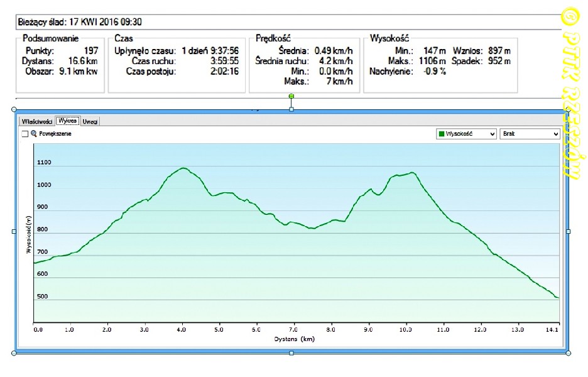
Task: Open the Wysokość dropdown
Action: 465,134
